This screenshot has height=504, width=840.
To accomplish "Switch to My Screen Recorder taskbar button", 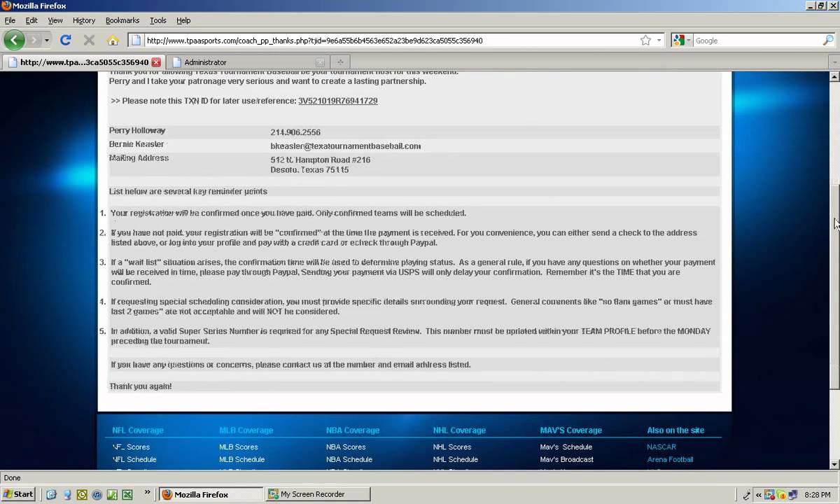I will pos(318,494).
